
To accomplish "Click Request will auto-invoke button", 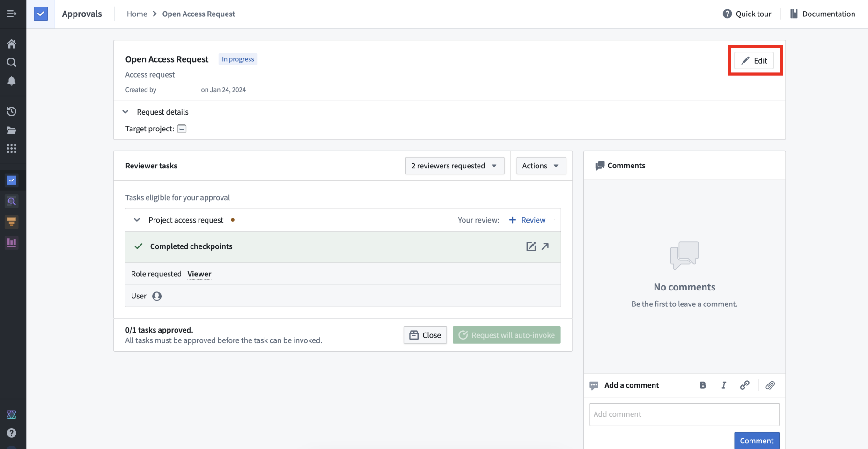I will click(x=507, y=335).
